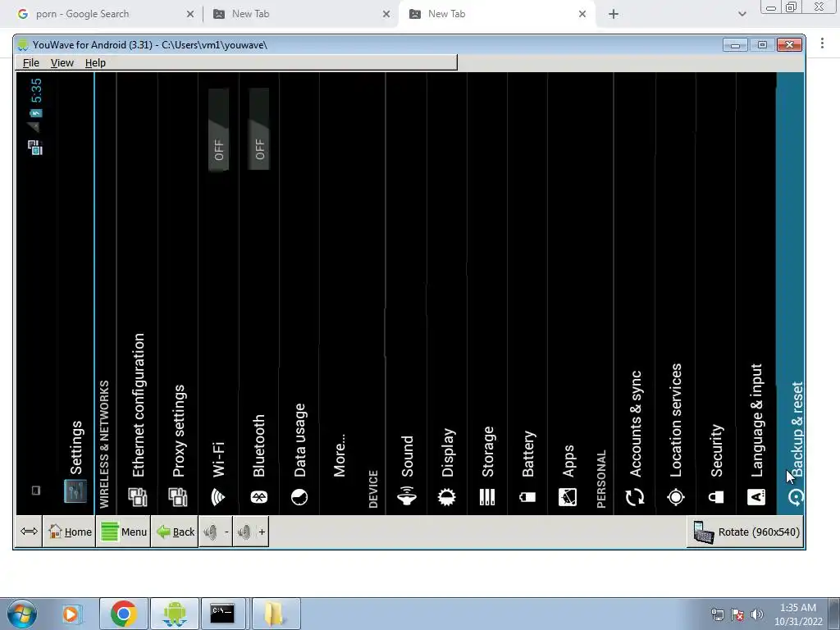Image resolution: width=840 pixels, height=630 pixels.
Task: Open the Storage settings entry
Action: click(x=487, y=294)
